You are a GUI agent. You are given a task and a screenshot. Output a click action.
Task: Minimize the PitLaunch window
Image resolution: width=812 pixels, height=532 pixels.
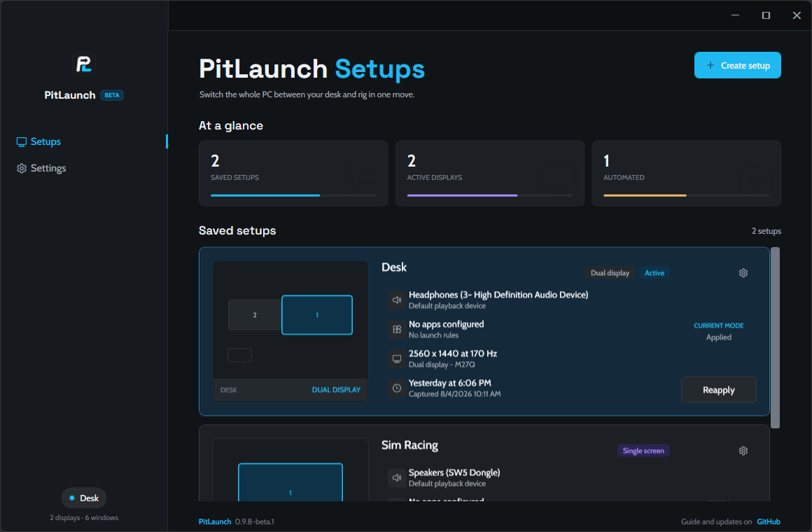(x=735, y=15)
